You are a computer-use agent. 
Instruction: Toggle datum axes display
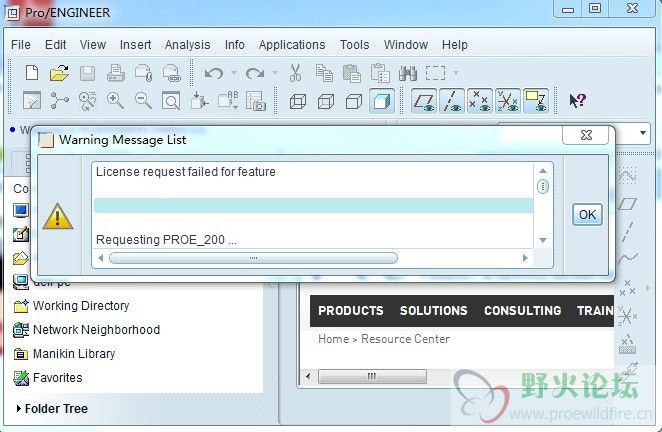(452, 101)
